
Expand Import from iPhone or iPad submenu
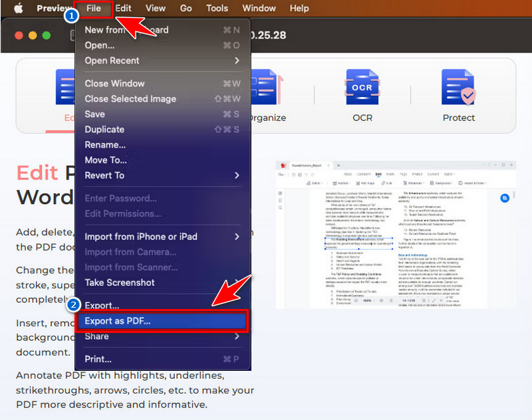[162, 237]
